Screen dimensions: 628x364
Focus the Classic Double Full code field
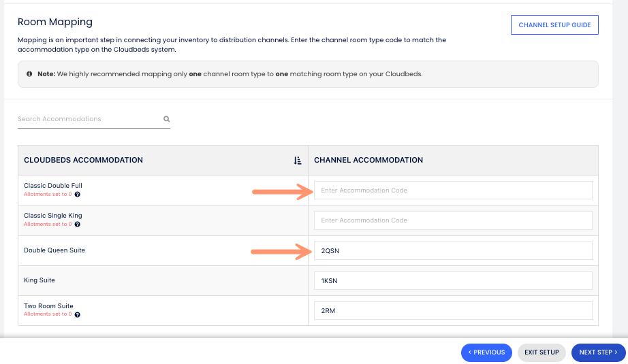452,191
